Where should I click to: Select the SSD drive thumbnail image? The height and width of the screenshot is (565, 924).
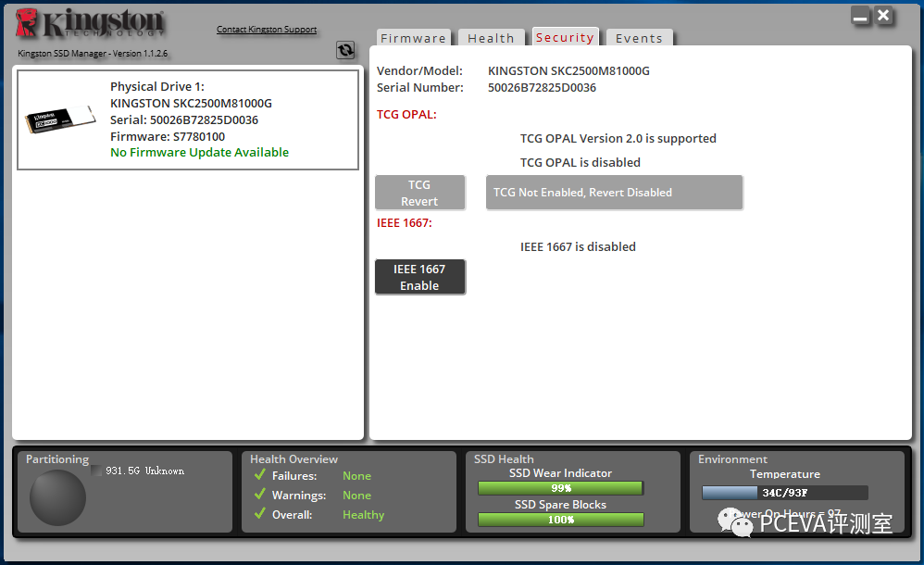click(60, 119)
